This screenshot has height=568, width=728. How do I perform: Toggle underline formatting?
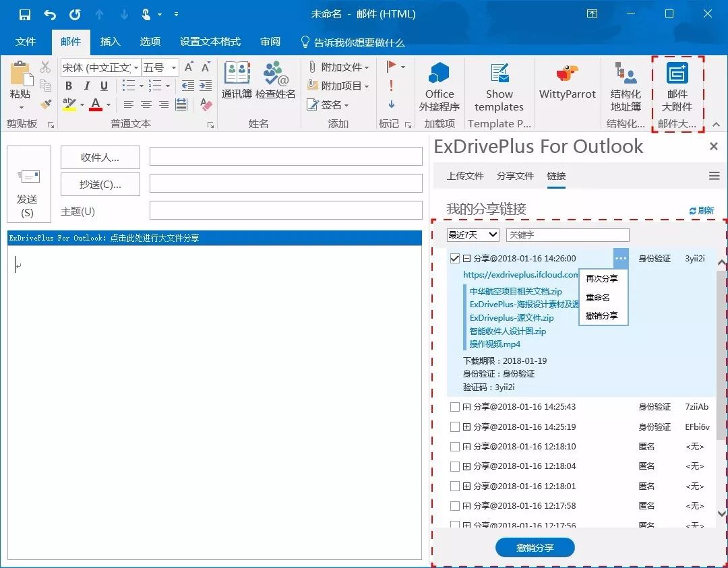tap(104, 86)
